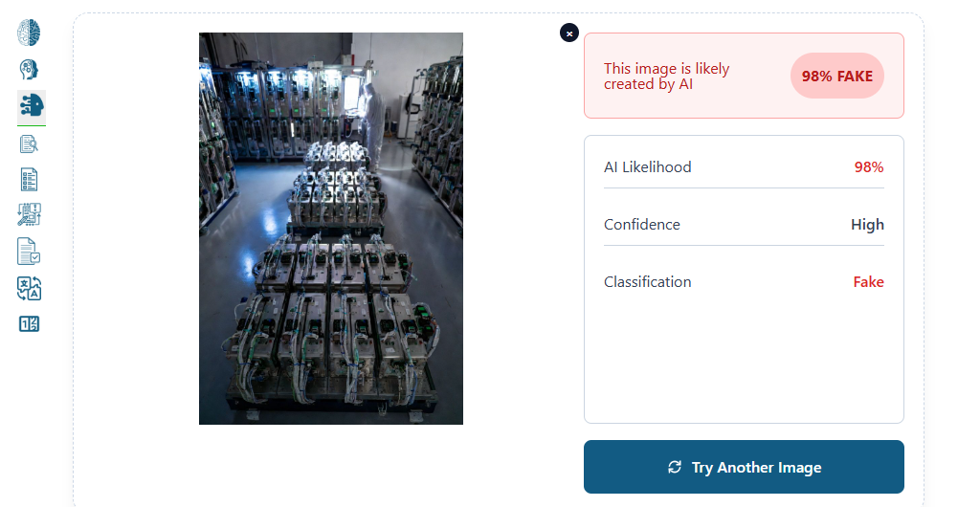The width and height of the screenshot is (980, 507).
Task: Close the uploaded image with X button
Action: (569, 33)
